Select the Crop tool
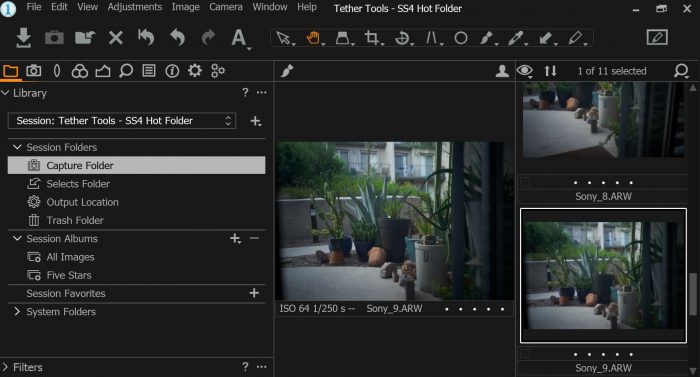This screenshot has height=377, width=700. pos(371,38)
